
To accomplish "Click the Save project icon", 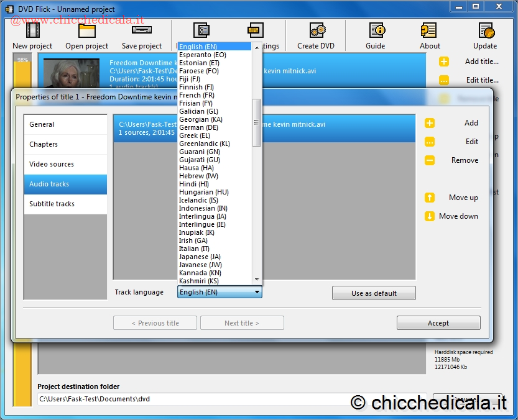I will click(141, 30).
